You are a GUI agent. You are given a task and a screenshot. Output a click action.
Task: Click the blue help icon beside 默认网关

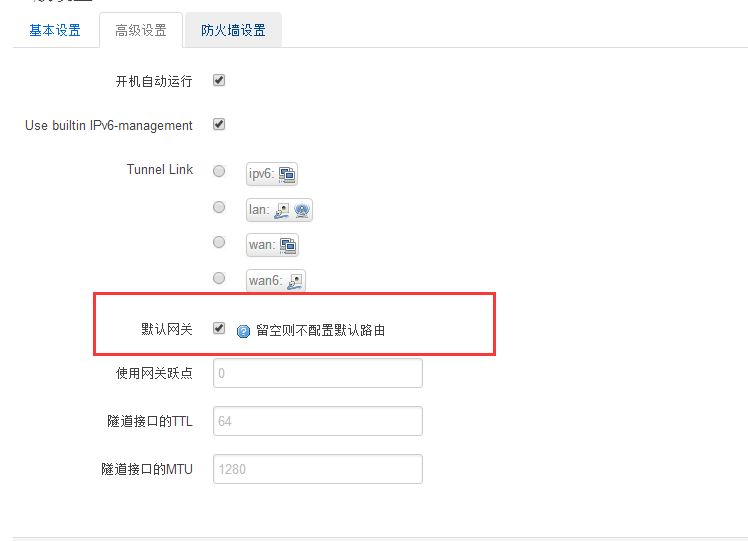point(243,331)
